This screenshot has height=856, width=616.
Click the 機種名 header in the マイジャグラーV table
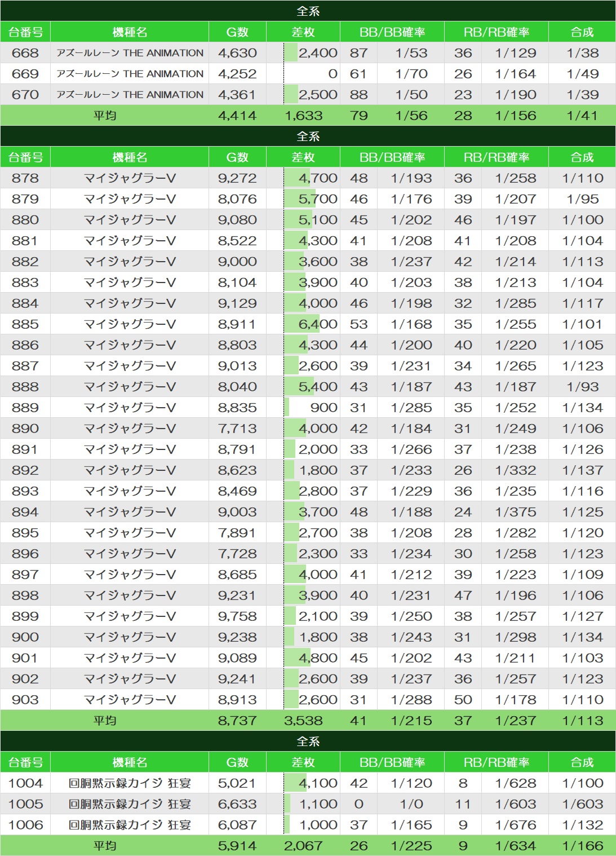[130, 157]
